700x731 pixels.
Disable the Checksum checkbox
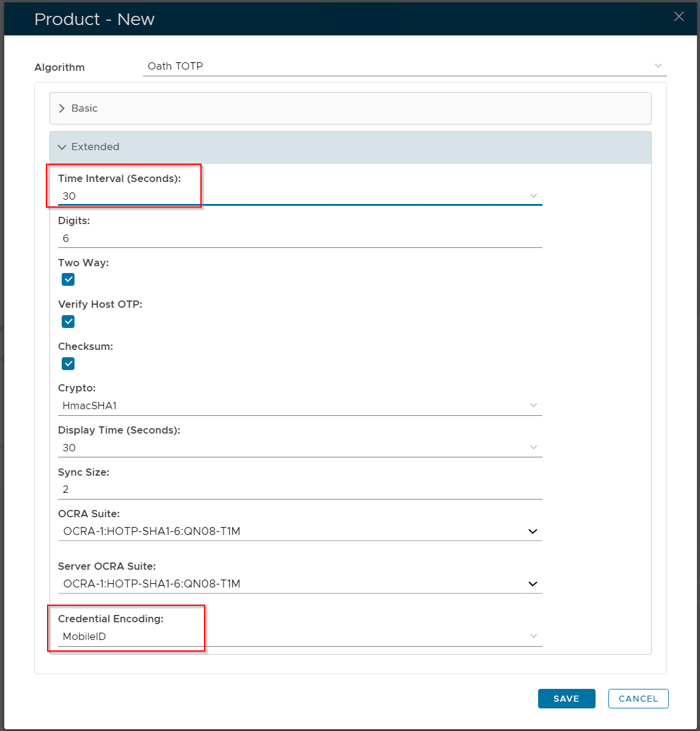68,364
